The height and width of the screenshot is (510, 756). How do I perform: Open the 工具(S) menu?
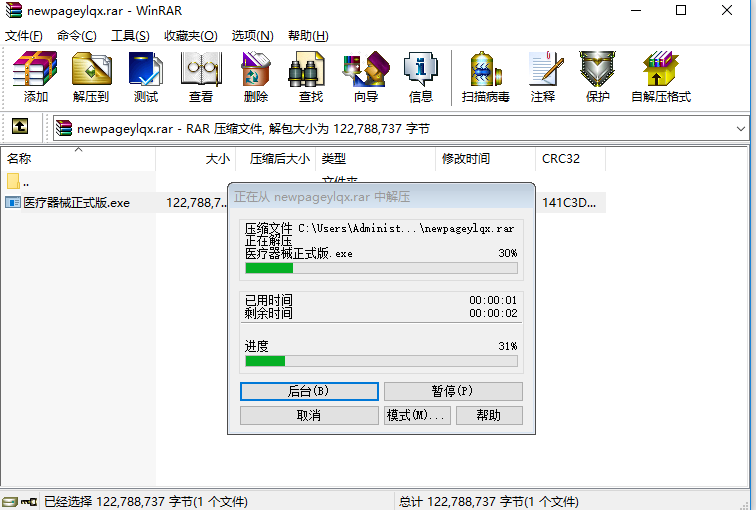point(130,36)
